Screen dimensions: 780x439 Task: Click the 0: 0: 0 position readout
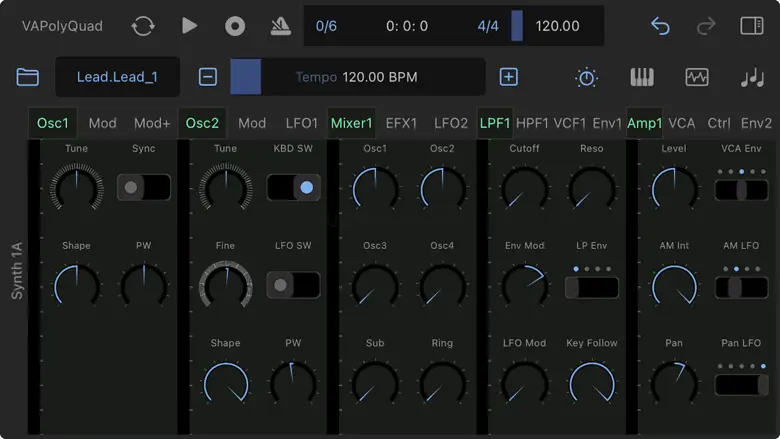click(407, 26)
